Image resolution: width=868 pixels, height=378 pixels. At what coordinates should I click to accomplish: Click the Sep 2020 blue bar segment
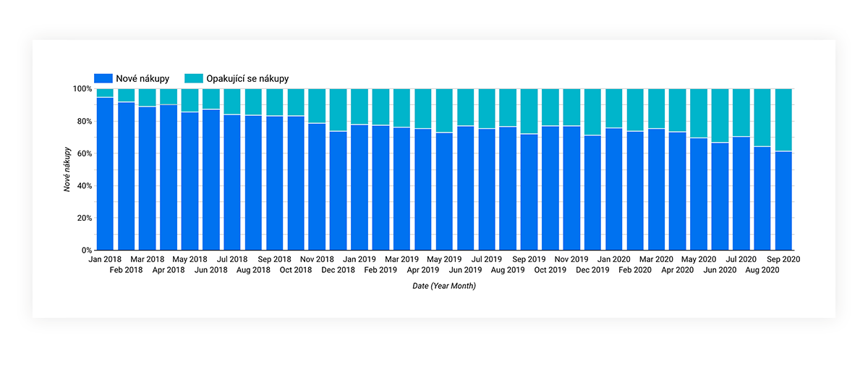coord(783,201)
